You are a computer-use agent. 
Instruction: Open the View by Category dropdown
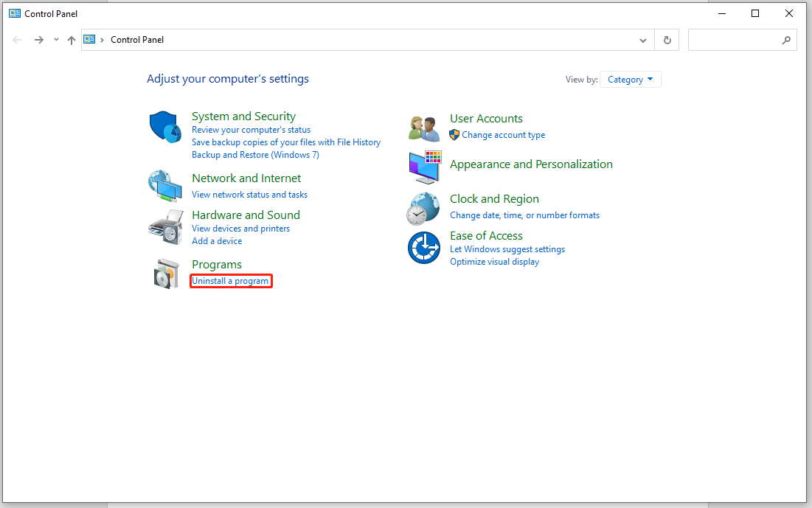pyautogui.click(x=630, y=79)
